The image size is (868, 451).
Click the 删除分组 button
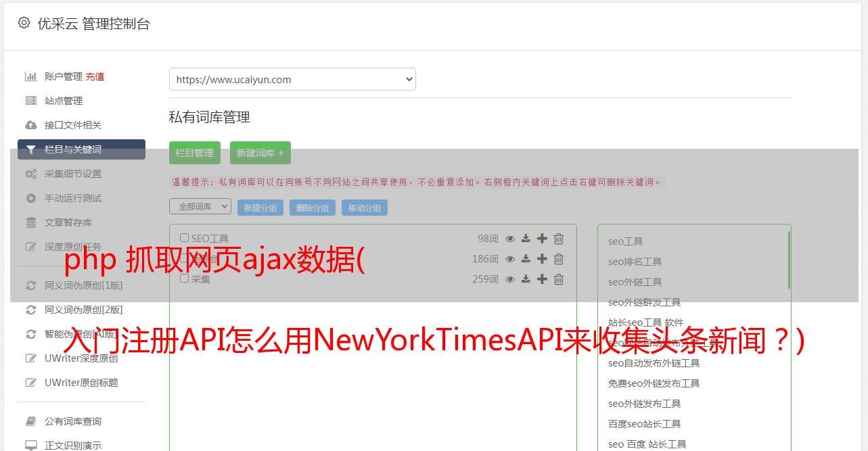pyautogui.click(x=313, y=208)
